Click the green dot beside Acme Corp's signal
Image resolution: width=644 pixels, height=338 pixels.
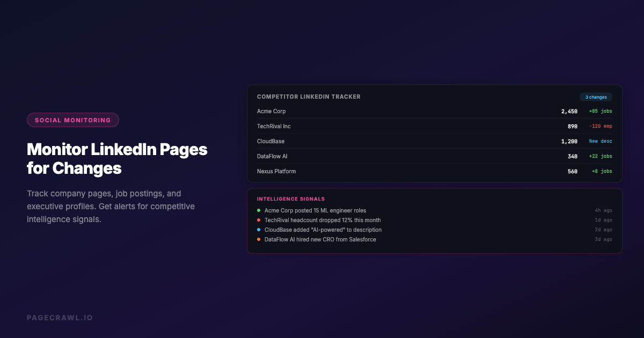pyautogui.click(x=260, y=210)
